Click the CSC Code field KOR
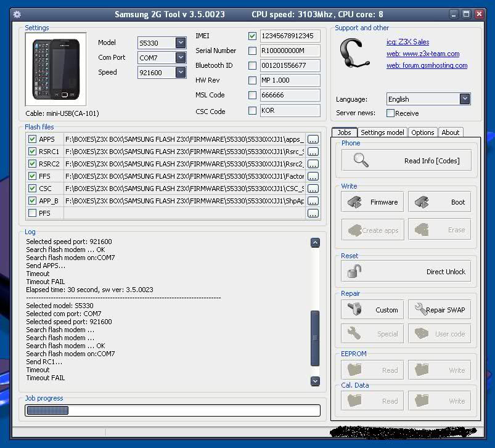 point(290,110)
